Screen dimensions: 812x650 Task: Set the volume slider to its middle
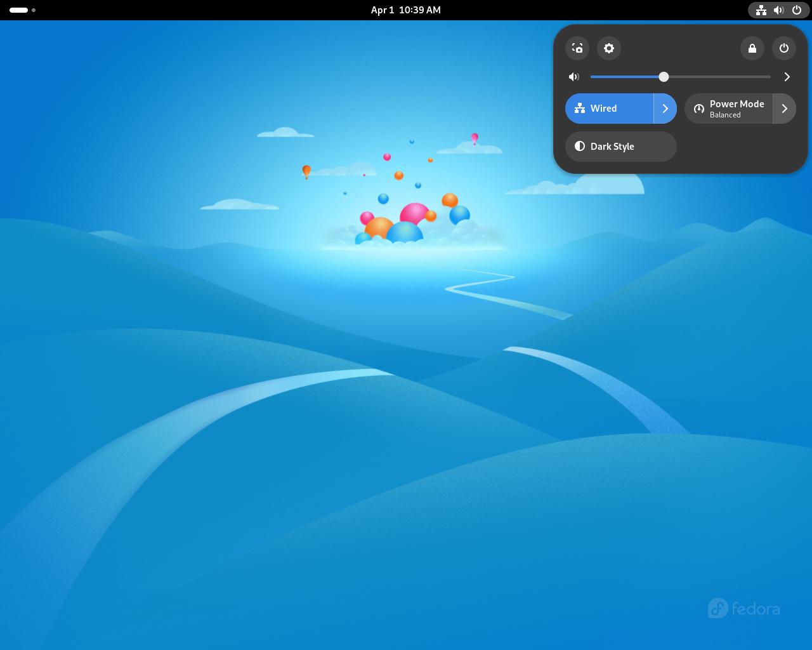681,77
